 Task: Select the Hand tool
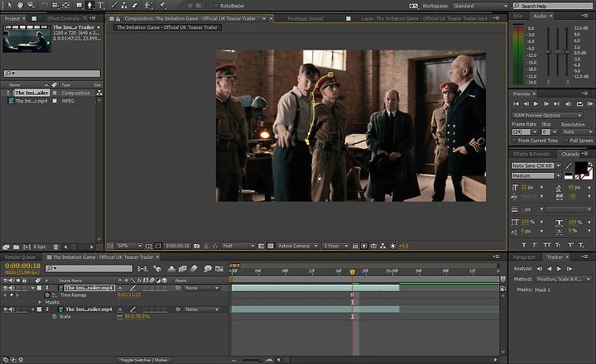click(20, 5)
